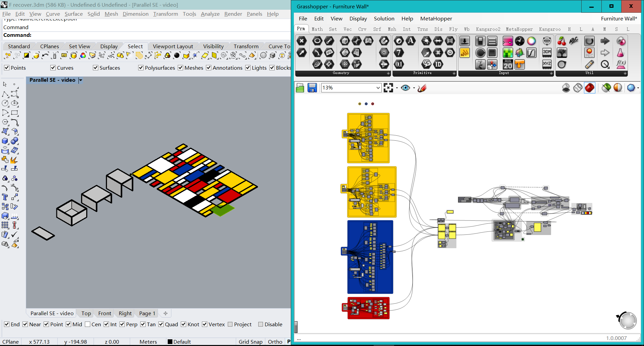Screen dimensions: 644x346
Task: Click Select by Color icon in Rhino toolbar
Action: pos(83,56)
